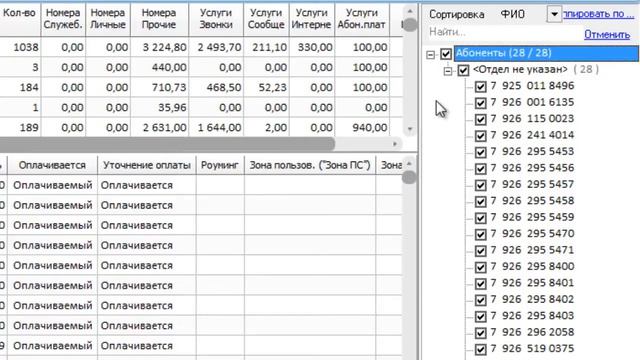This screenshot has height=360, width=640.
Task: Sort by Номера Прочие column header
Action: point(159,19)
